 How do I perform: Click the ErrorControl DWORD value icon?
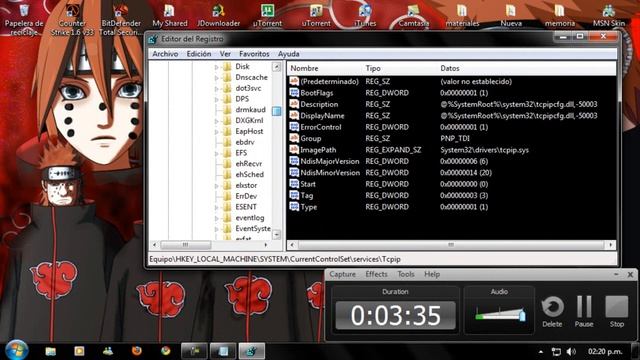(x=294, y=127)
